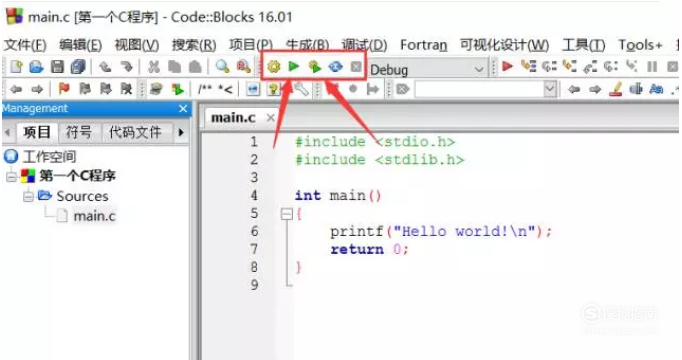Run the program with green play icon

(x=294, y=66)
